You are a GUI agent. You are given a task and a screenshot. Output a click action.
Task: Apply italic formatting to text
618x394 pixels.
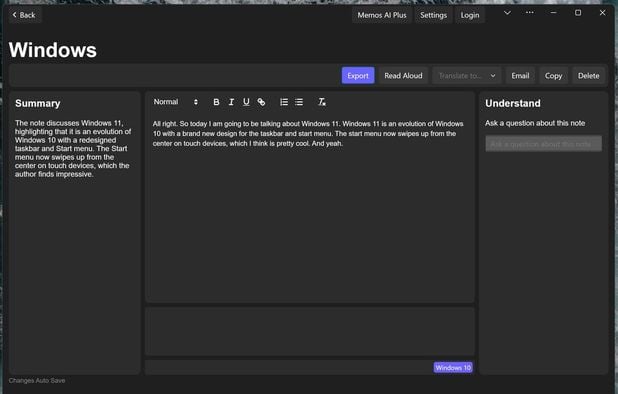tap(231, 102)
